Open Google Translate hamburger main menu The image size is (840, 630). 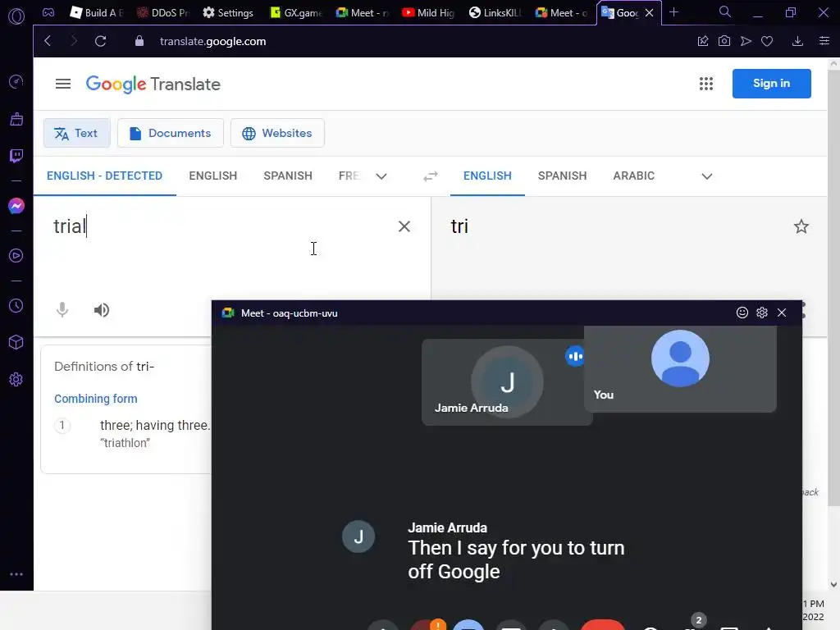point(63,84)
